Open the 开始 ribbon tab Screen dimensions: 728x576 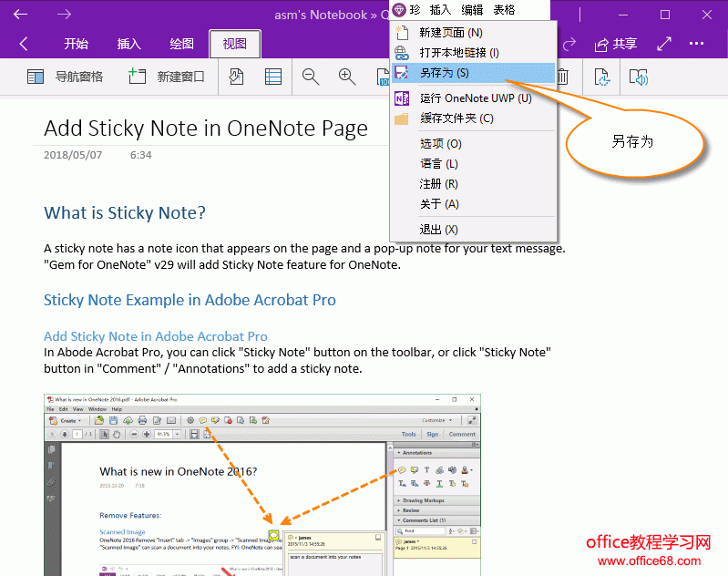pos(76,44)
